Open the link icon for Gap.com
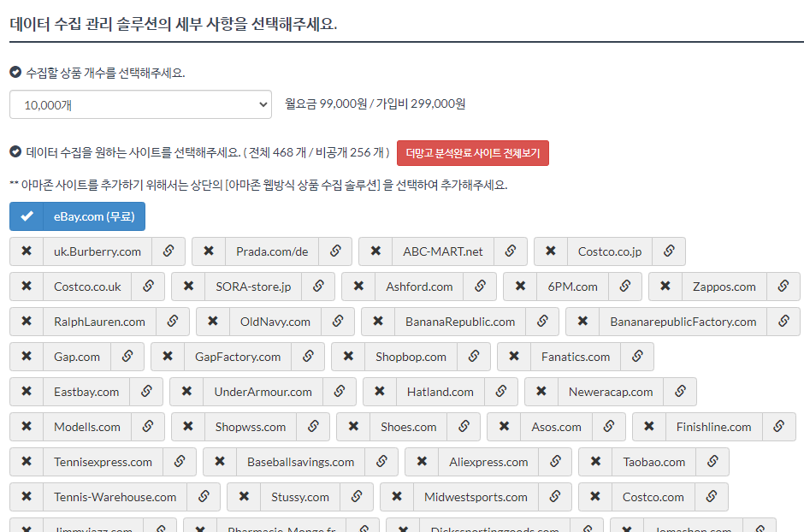The height and width of the screenshot is (532, 804). (127, 357)
